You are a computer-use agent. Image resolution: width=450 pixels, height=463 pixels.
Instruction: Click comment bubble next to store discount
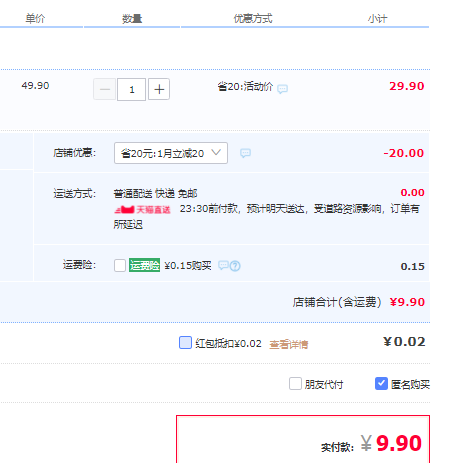tap(245, 153)
